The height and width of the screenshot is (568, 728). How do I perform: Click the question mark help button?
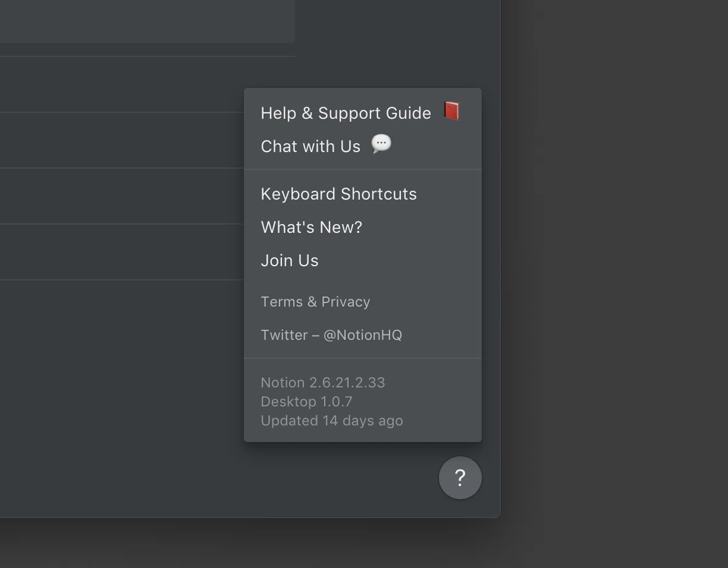tap(460, 478)
